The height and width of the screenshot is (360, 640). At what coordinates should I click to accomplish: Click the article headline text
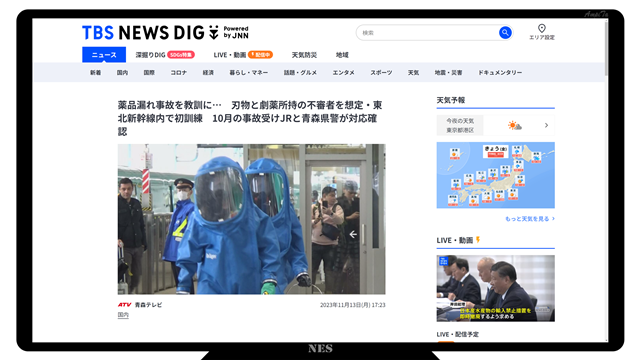tap(250, 118)
